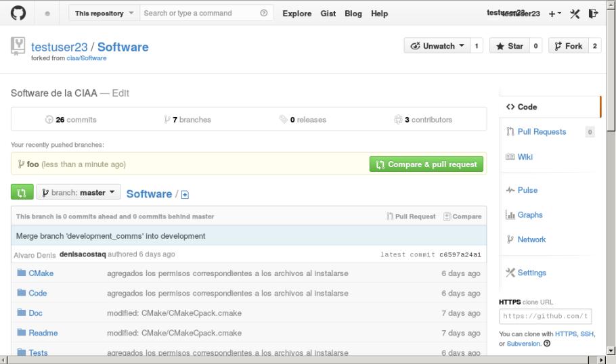Click the HTTPS clone URL field
This screenshot has height=364, width=616.
tap(546, 316)
